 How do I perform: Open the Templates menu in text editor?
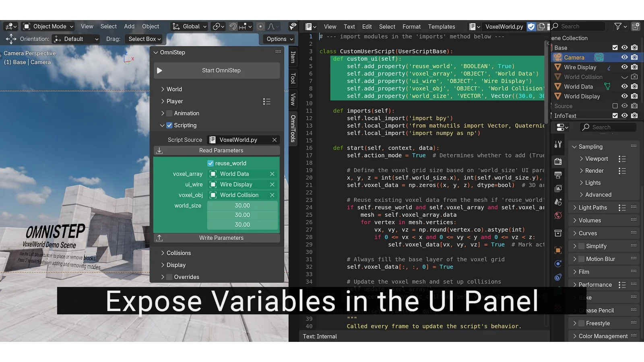(x=441, y=27)
